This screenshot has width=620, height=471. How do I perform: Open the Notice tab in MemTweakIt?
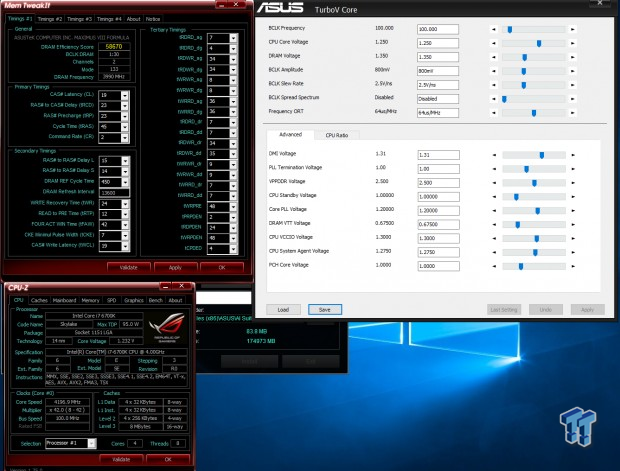pos(153,19)
